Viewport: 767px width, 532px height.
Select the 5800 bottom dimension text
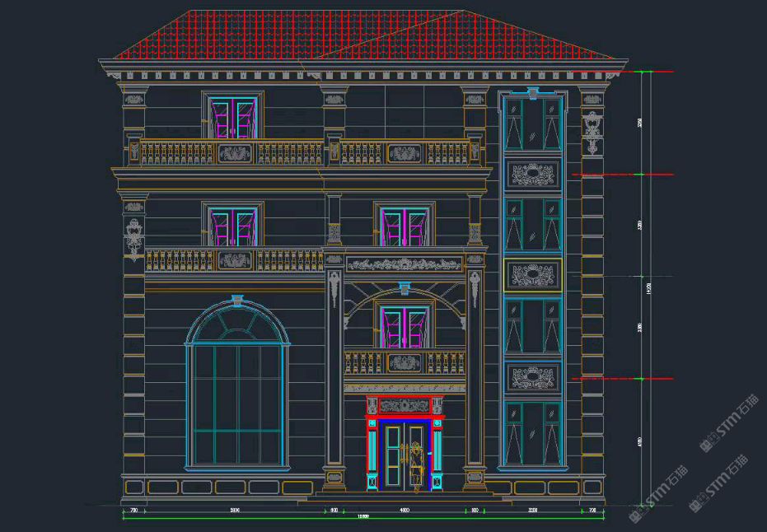tap(235, 511)
